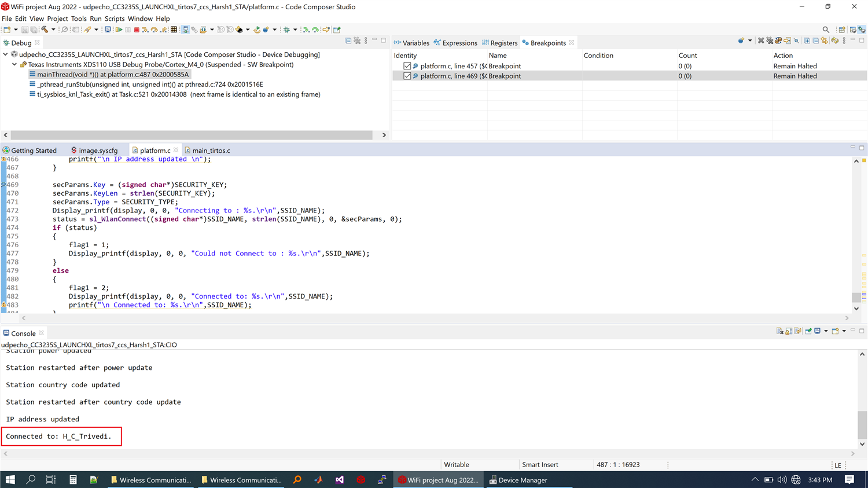Click console vertical scrollbar thumb
Screen dimensions: 868x488
[x=862, y=425]
